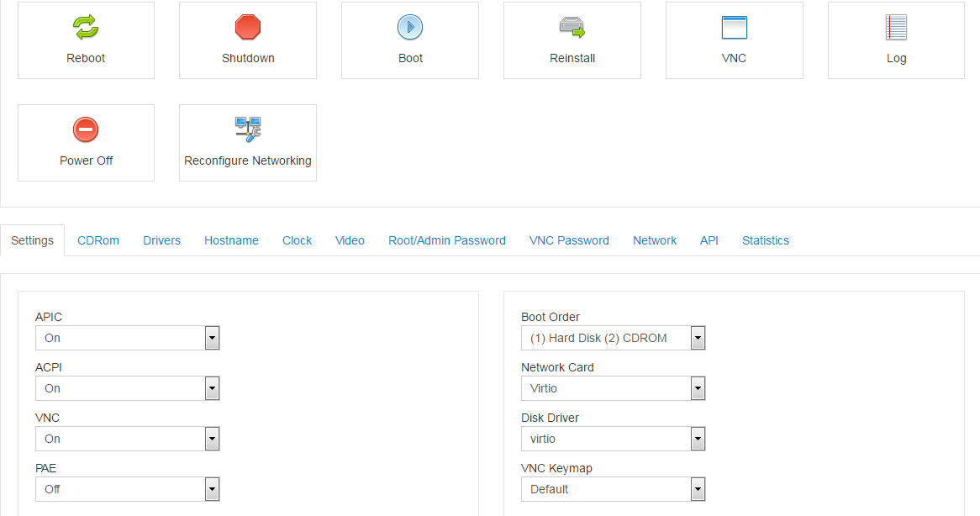Go to the VNC Password tab
Image resolution: width=980 pixels, height=516 pixels.
569,240
